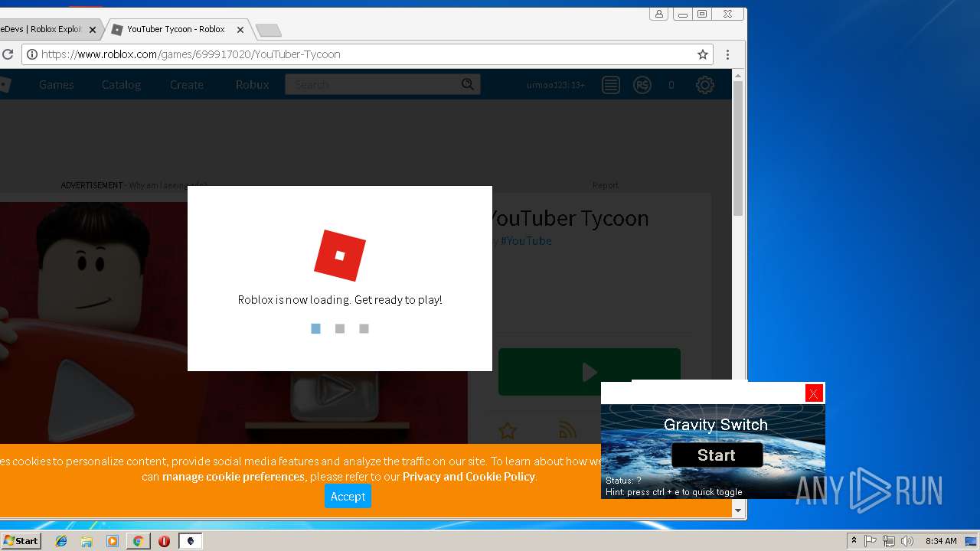
Task: Open Privacy and Cookie Policy link
Action: pyautogui.click(x=469, y=477)
